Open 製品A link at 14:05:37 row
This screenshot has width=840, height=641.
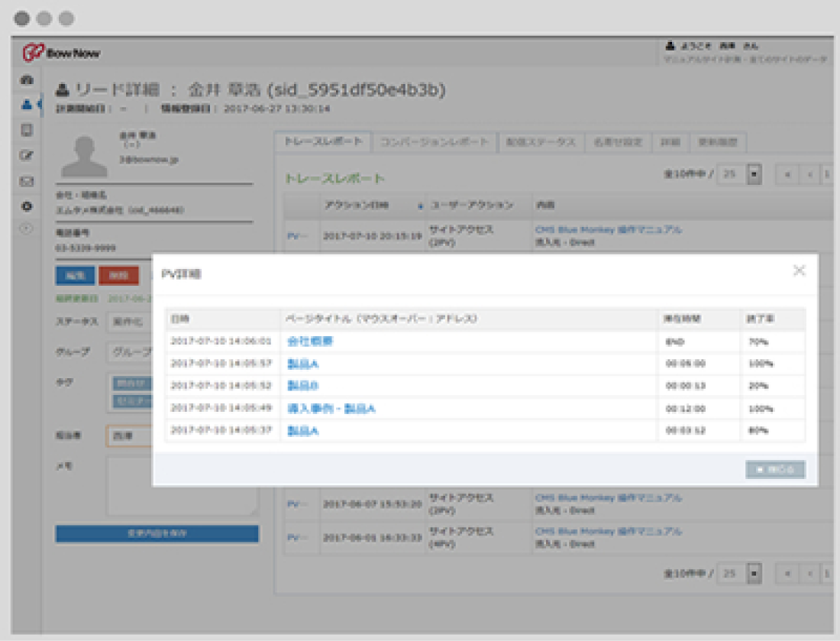pyautogui.click(x=302, y=430)
